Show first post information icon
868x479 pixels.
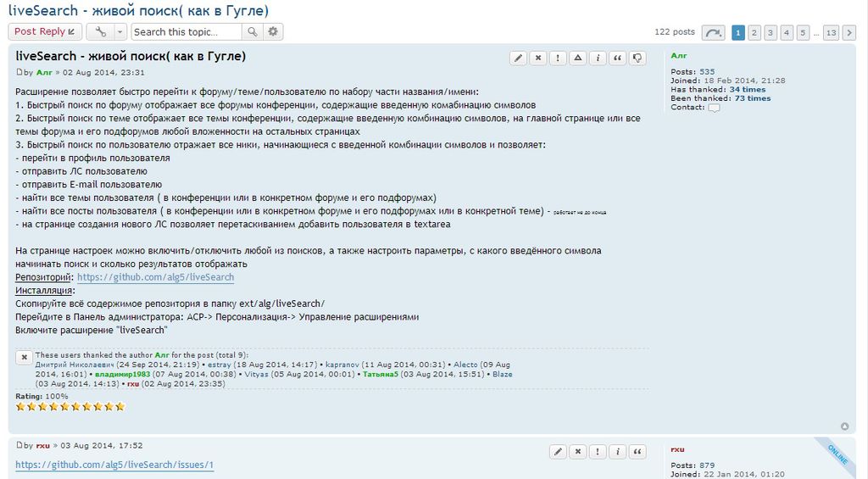tap(598, 58)
